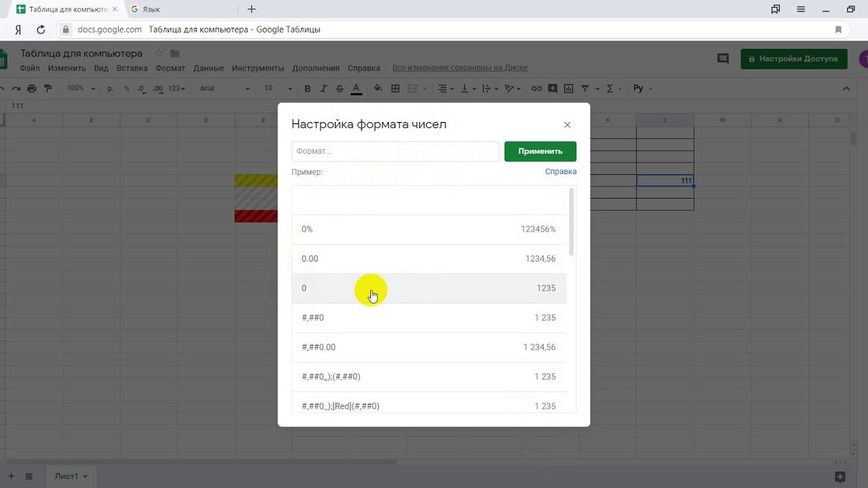
Task: Open the fill color picker
Action: [x=378, y=88]
